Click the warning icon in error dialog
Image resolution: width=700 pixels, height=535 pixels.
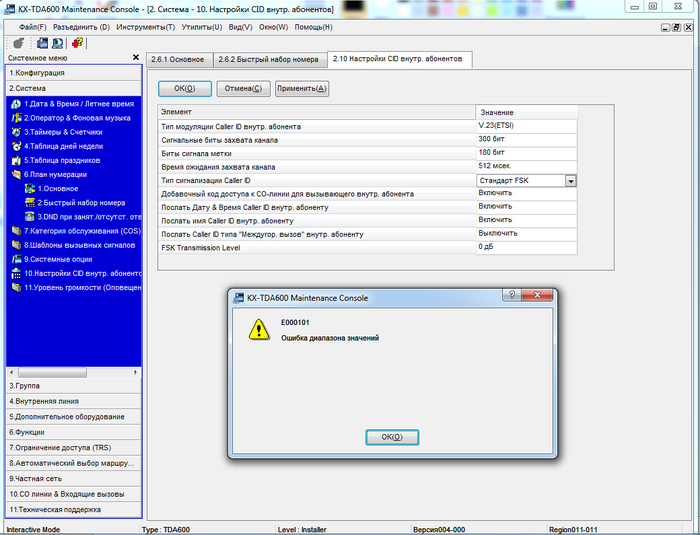[x=259, y=330]
